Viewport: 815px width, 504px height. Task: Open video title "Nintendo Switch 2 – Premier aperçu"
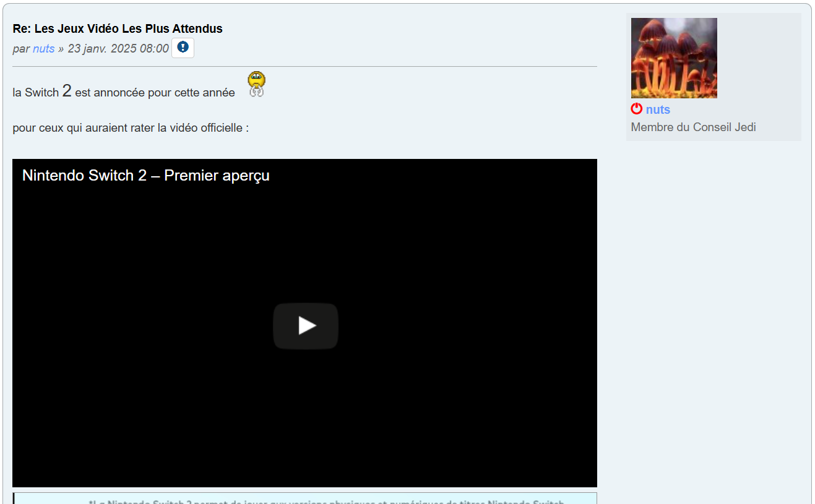146,176
